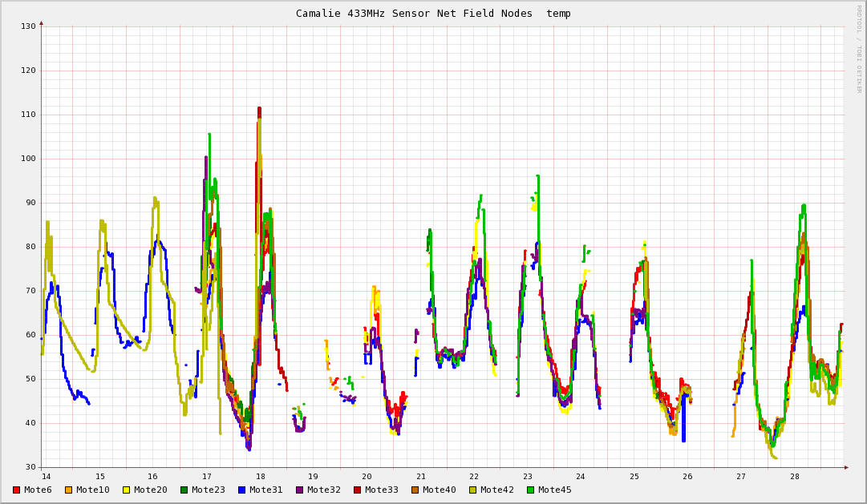Click the yellow Mote20 legend swatch
Viewport: 867px width, 504px height.
pyautogui.click(x=127, y=490)
